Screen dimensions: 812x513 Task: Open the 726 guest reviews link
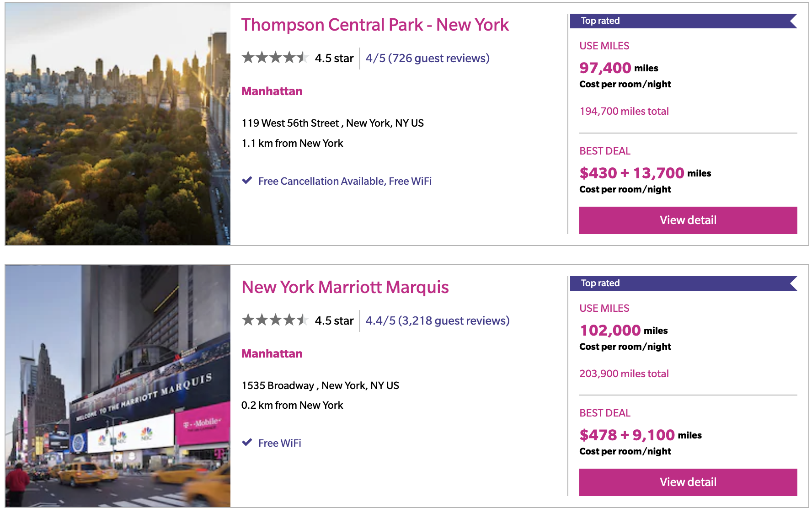tap(427, 58)
